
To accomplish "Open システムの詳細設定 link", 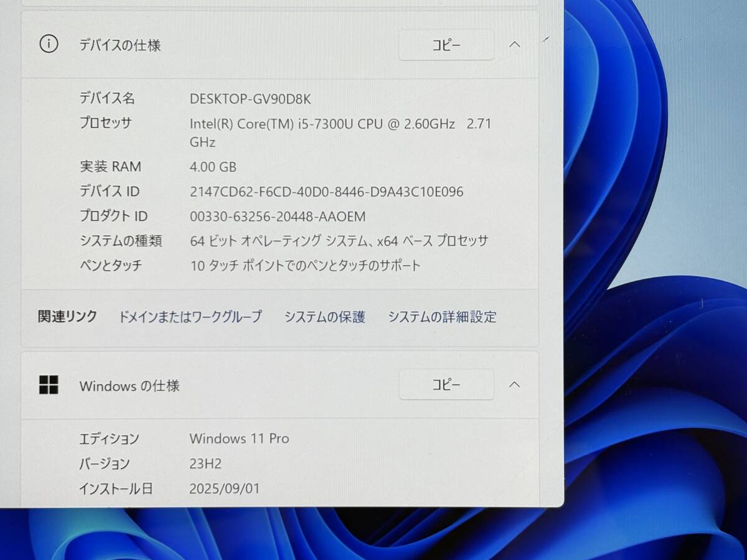I will pyautogui.click(x=443, y=317).
